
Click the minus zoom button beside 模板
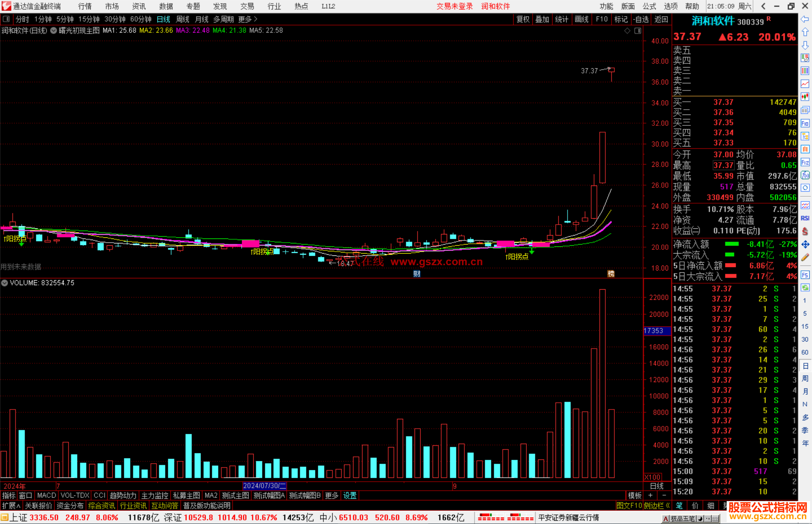point(664,495)
